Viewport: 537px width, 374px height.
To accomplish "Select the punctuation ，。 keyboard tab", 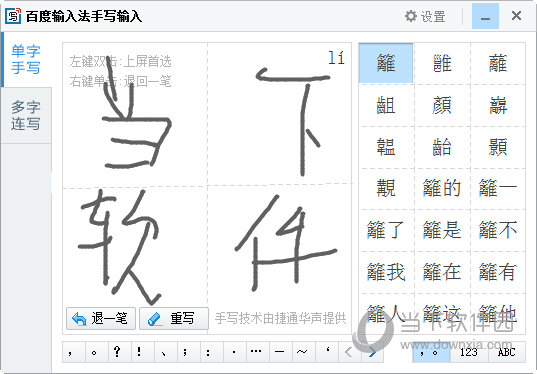I will point(430,352).
